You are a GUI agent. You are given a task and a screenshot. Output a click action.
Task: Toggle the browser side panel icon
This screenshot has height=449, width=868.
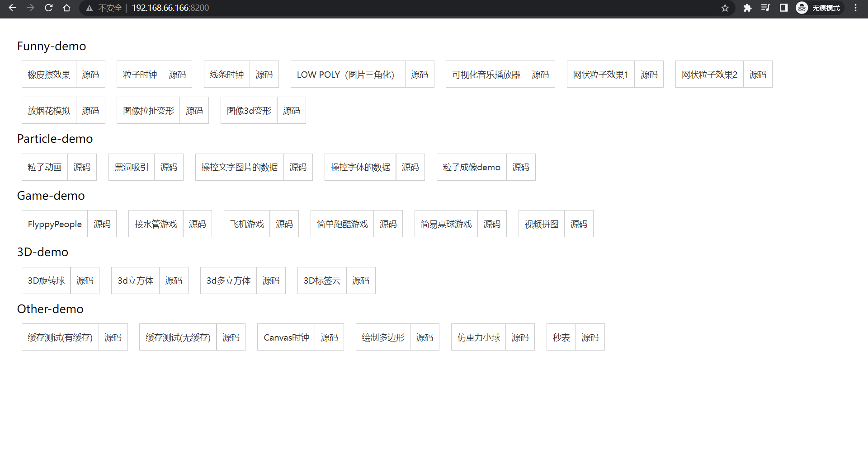(783, 8)
